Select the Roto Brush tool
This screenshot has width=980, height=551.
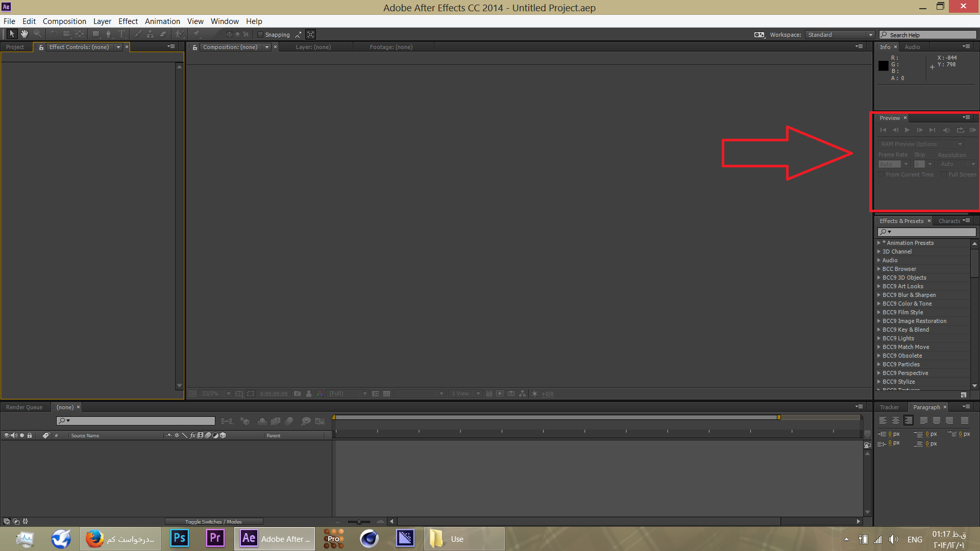(179, 34)
